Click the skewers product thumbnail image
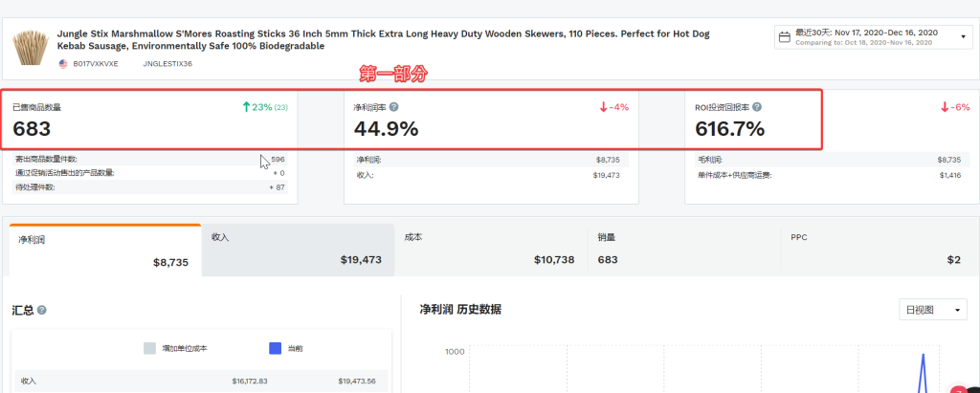Screen dimensions: 980x393 pos(31,47)
